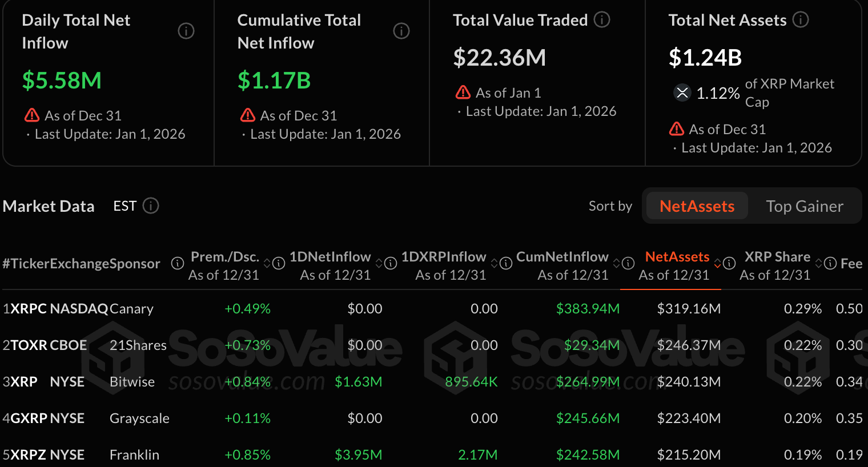
Task: Click info icon beside Cumulative Total Net Inflow
Action: pyautogui.click(x=401, y=31)
